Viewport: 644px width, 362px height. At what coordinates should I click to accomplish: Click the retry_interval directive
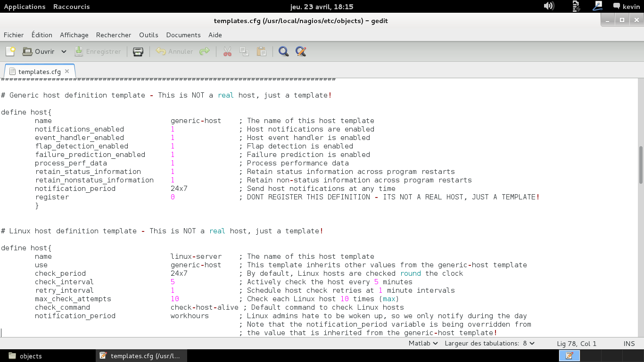coord(64,290)
